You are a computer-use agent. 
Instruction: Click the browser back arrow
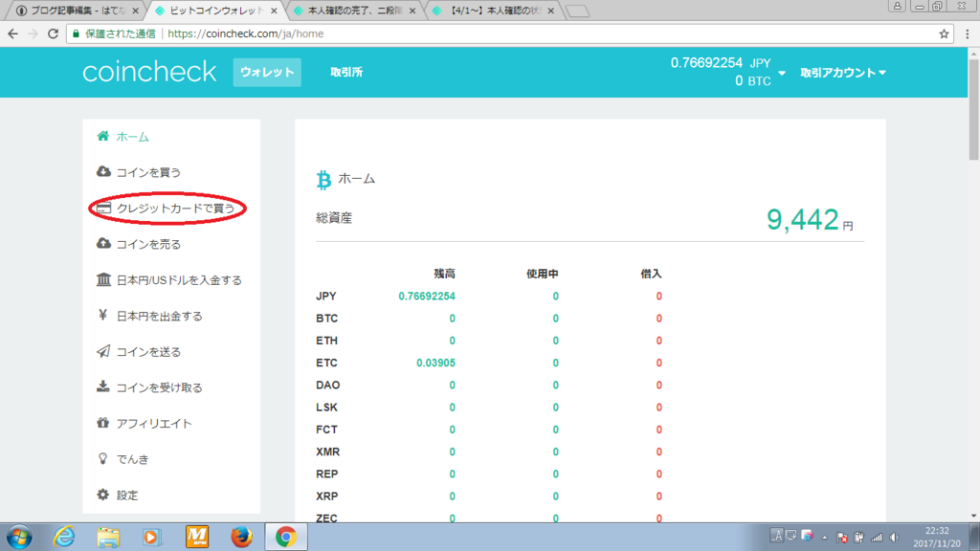point(13,33)
